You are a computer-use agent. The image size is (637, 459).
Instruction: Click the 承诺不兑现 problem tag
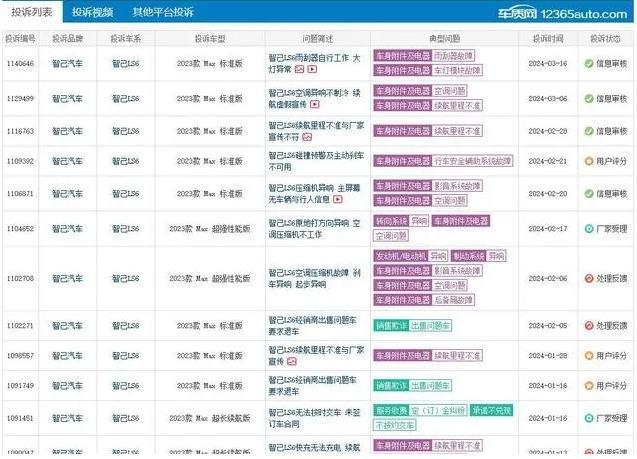492,411
